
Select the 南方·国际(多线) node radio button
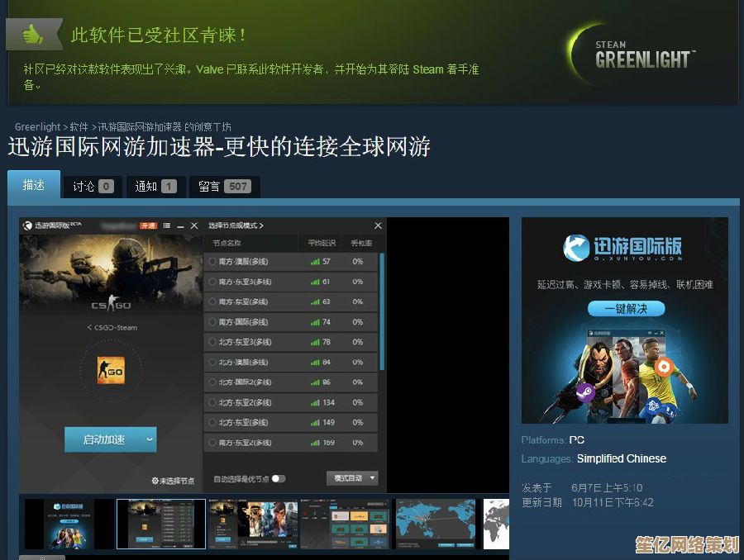211,320
